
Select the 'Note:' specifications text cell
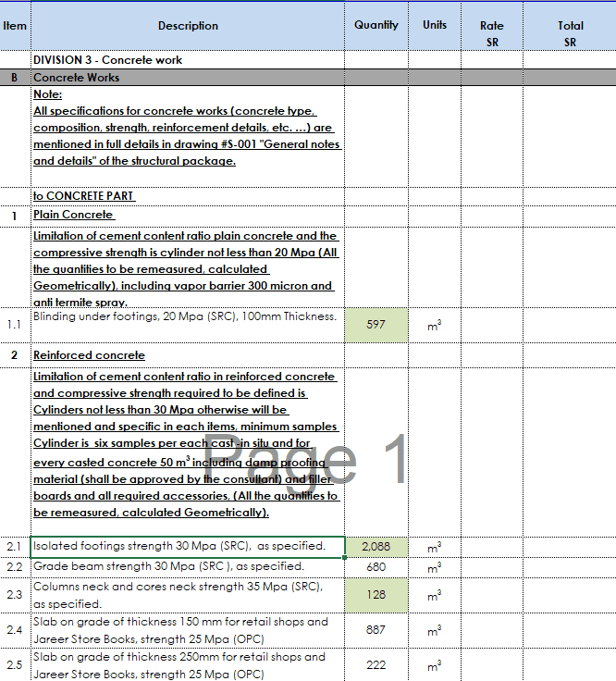coord(188,136)
